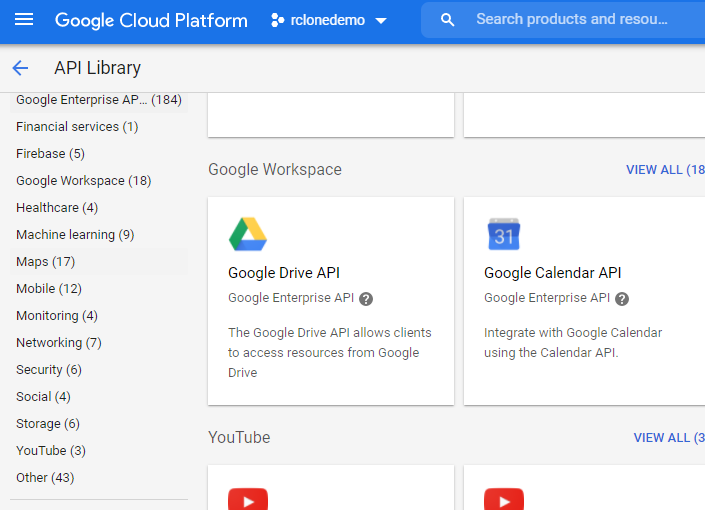This screenshot has width=705, height=510.
Task: Click the Google Workspace section heading
Action: (x=275, y=170)
